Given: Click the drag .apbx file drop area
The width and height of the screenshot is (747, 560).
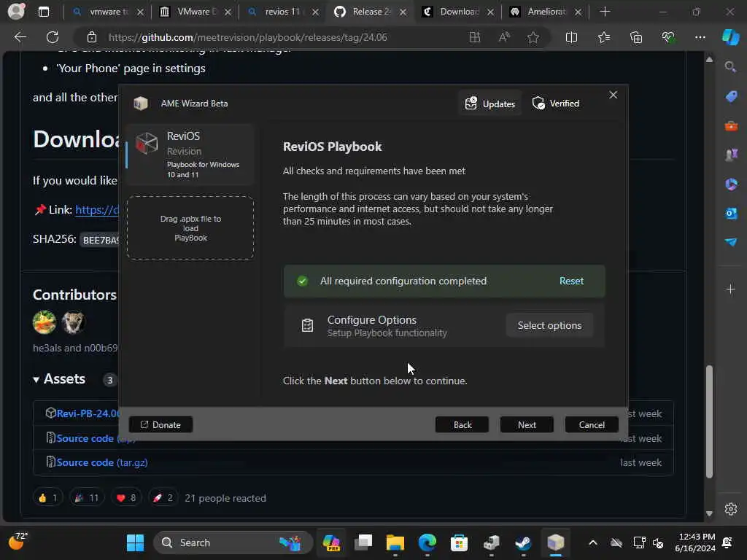Looking at the screenshot, I should 190,227.
